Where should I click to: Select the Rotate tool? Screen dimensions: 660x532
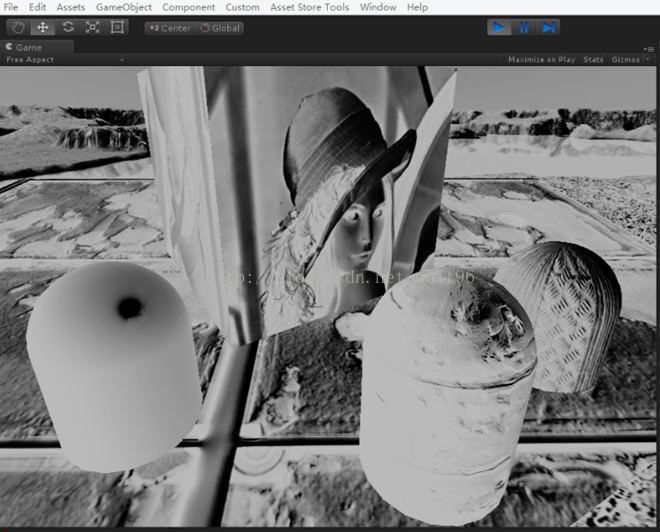click(x=68, y=27)
